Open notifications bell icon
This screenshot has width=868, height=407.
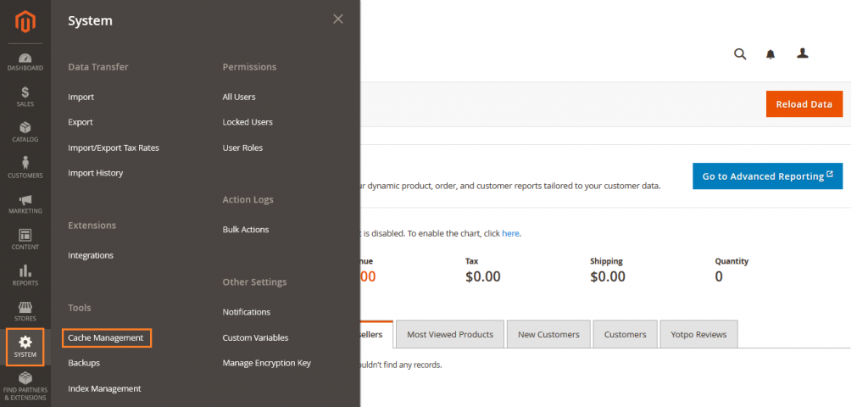[x=771, y=54]
